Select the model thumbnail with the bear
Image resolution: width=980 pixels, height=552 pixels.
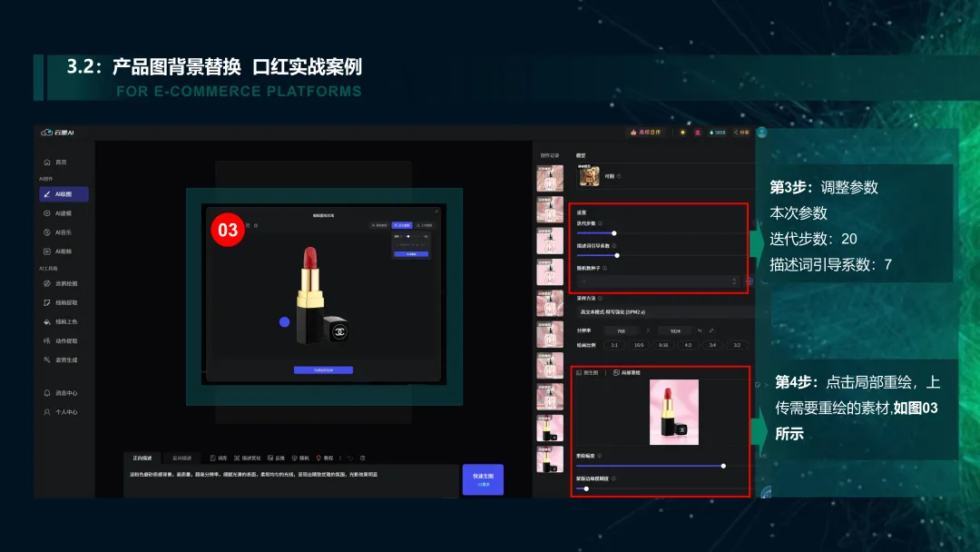589,176
